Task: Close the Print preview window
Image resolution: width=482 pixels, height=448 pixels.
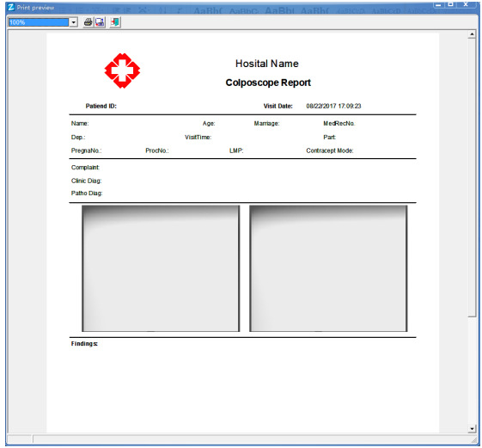Action: pos(466,4)
